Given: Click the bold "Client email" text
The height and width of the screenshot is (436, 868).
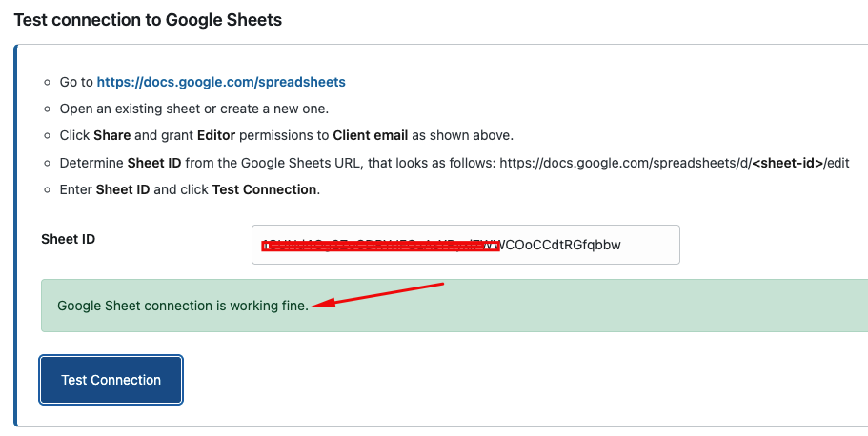Looking at the screenshot, I should (371, 135).
